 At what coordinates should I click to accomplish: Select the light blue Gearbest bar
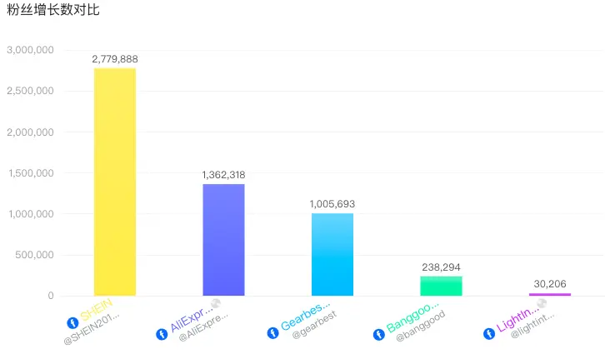tap(332, 254)
